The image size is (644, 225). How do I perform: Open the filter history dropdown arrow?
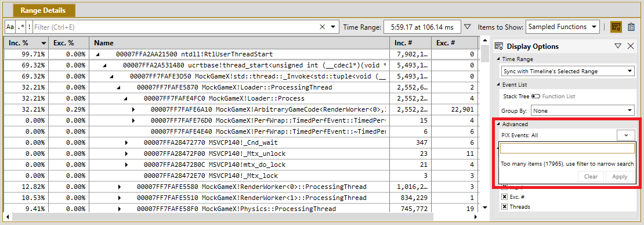pyautogui.click(x=332, y=27)
